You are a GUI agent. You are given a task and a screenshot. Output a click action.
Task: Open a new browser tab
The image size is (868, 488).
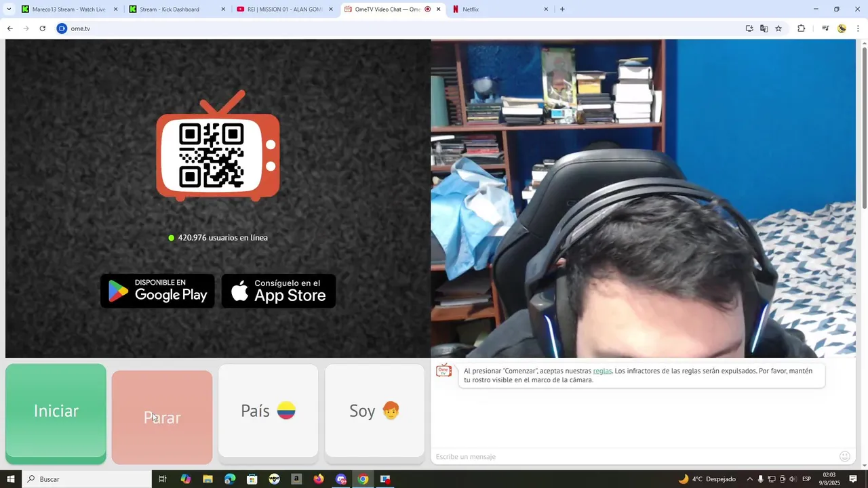(562, 9)
